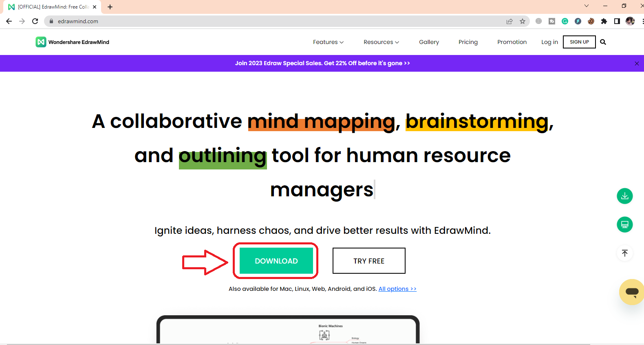Click the Log in link

click(x=549, y=42)
